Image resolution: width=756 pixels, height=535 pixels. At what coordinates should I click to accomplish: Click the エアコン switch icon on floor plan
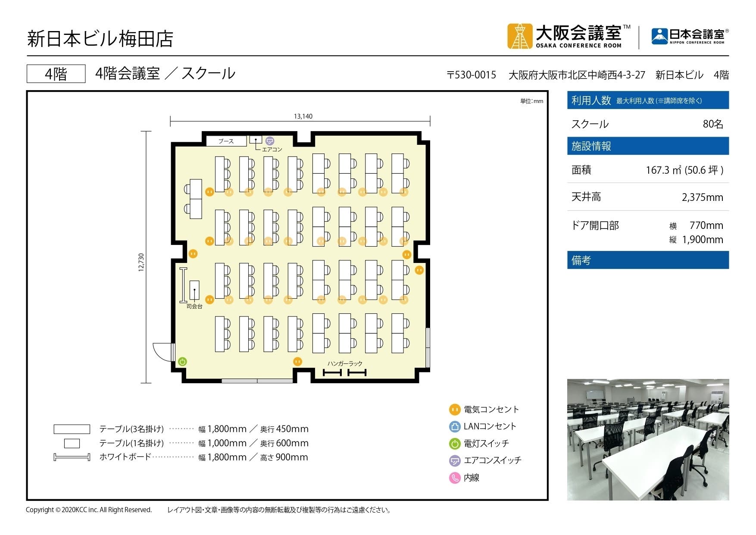point(270,141)
